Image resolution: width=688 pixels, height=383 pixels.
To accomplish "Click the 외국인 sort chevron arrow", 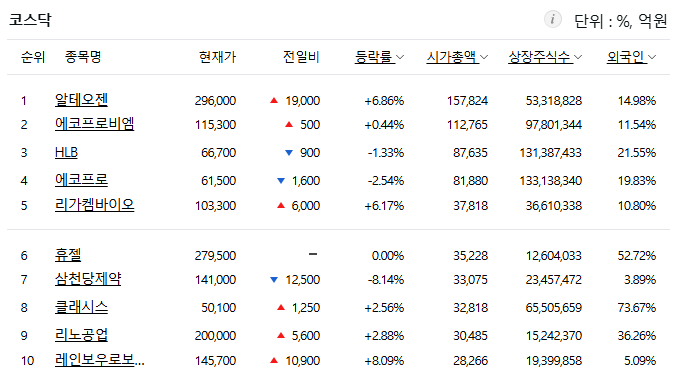I will (652, 57).
